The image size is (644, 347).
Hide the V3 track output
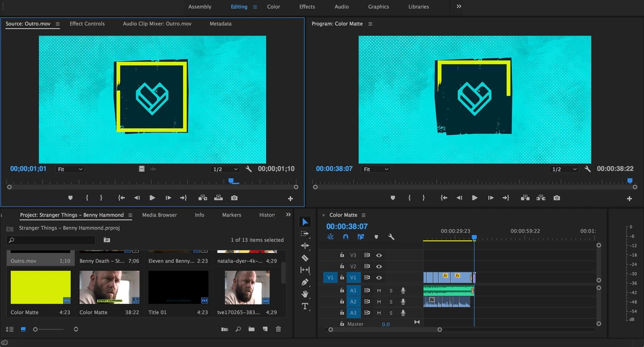pos(379,255)
